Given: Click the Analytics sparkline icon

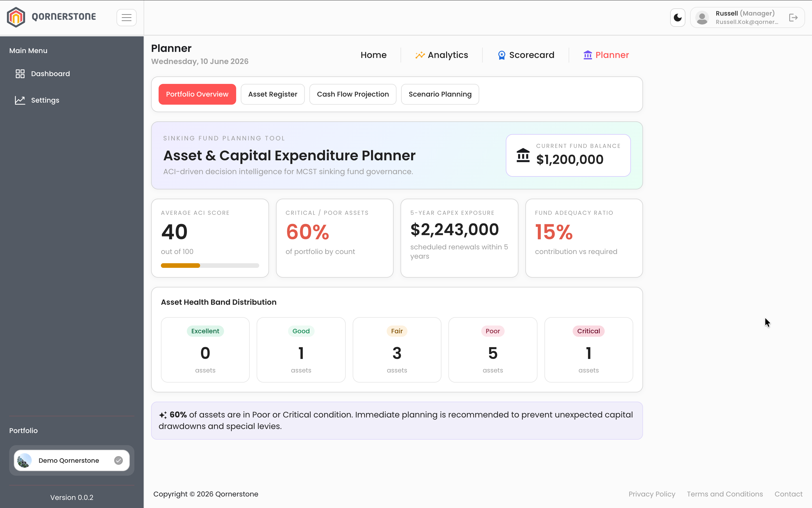Looking at the screenshot, I should click(x=420, y=55).
